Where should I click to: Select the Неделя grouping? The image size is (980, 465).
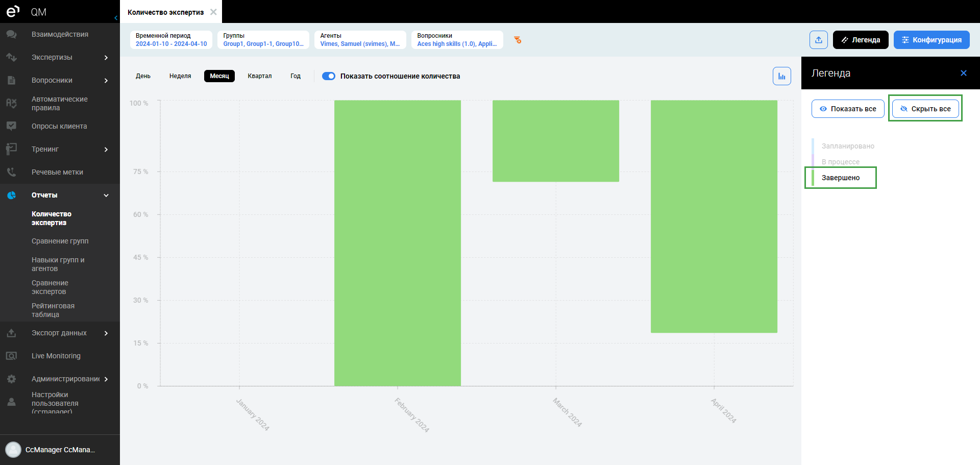(x=180, y=76)
